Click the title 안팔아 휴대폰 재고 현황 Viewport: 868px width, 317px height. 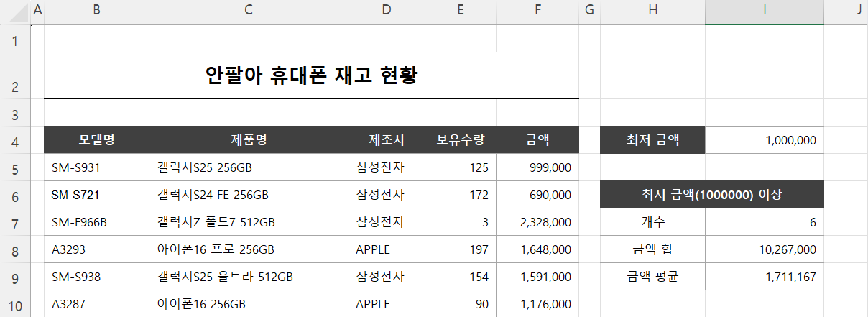pyautogui.click(x=311, y=75)
